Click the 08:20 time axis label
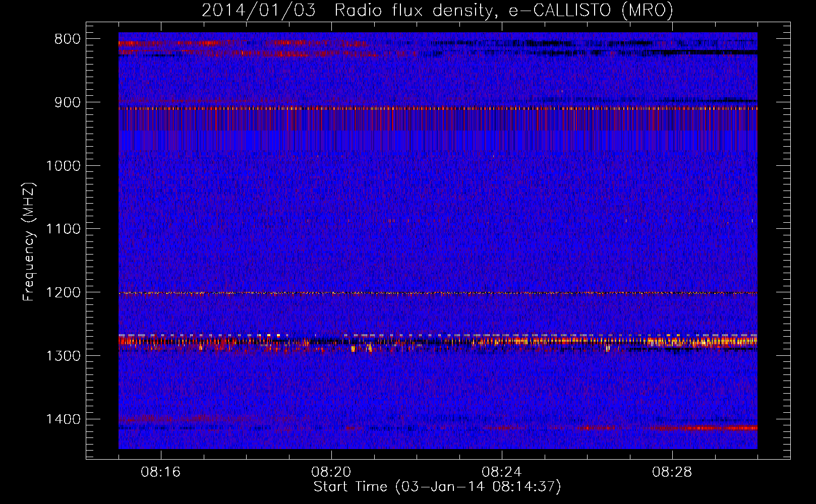 pyautogui.click(x=331, y=472)
